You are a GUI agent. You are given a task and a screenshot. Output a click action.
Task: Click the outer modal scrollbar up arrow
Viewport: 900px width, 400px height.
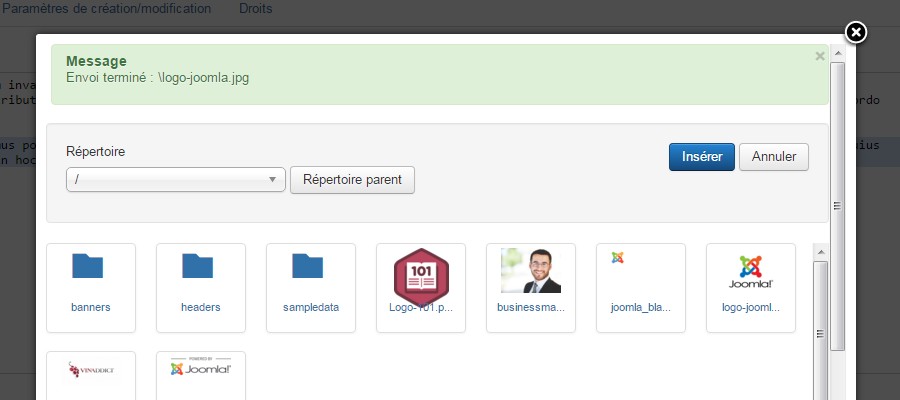(837, 53)
